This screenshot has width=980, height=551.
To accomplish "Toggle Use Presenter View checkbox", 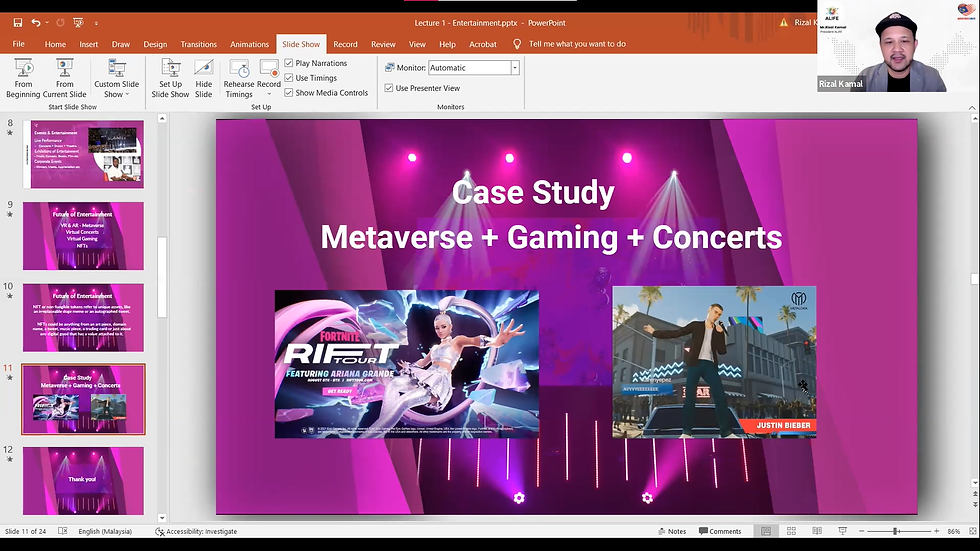I will pos(389,88).
